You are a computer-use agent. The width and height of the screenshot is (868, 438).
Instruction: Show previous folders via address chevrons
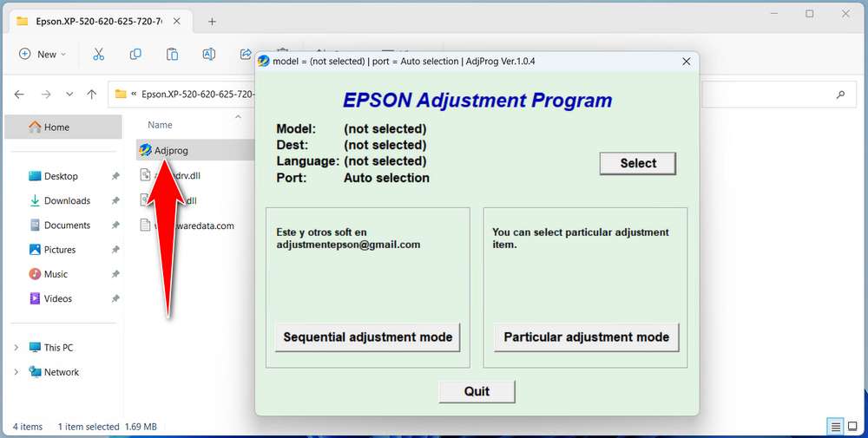coord(134,95)
